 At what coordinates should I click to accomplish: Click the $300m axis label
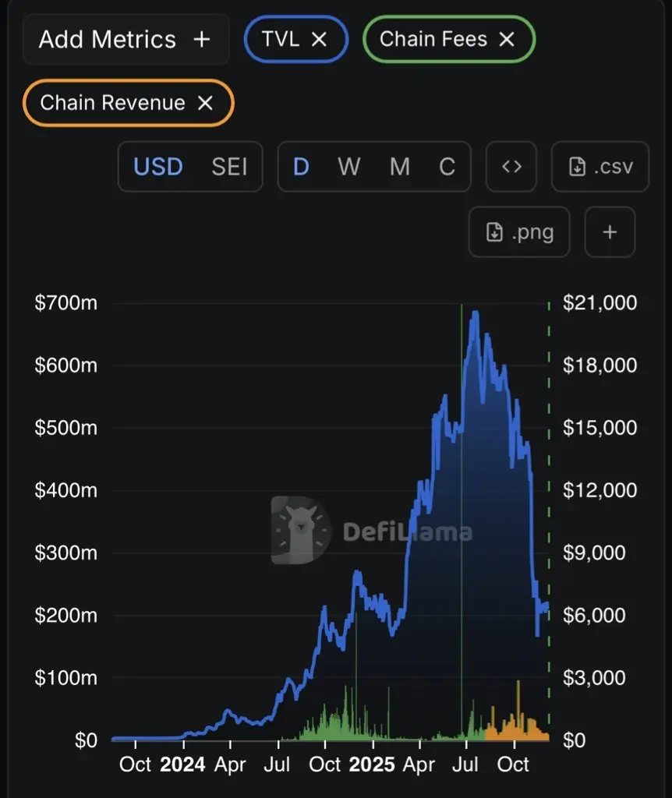pyautogui.click(x=65, y=553)
